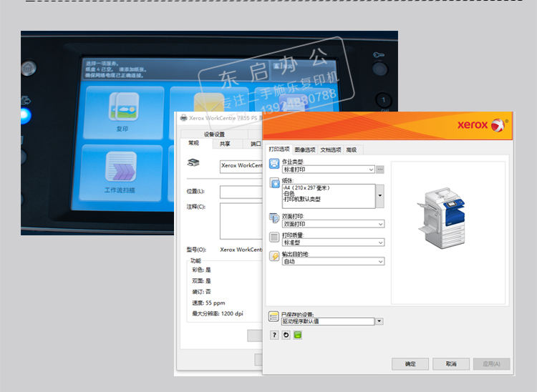537x392 pixels.
Task: Click the 作业类型 job type icon
Action: coord(274,165)
